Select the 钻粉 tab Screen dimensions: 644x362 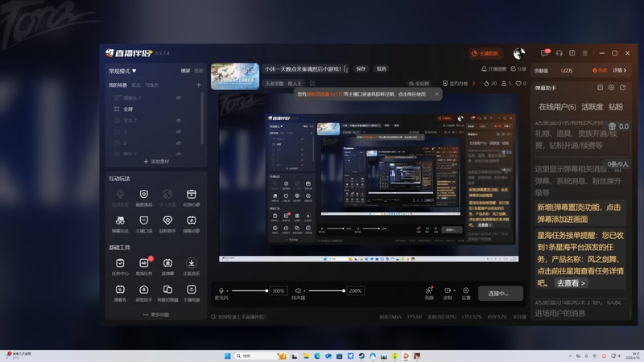pyautogui.click(x=616, y=107)
